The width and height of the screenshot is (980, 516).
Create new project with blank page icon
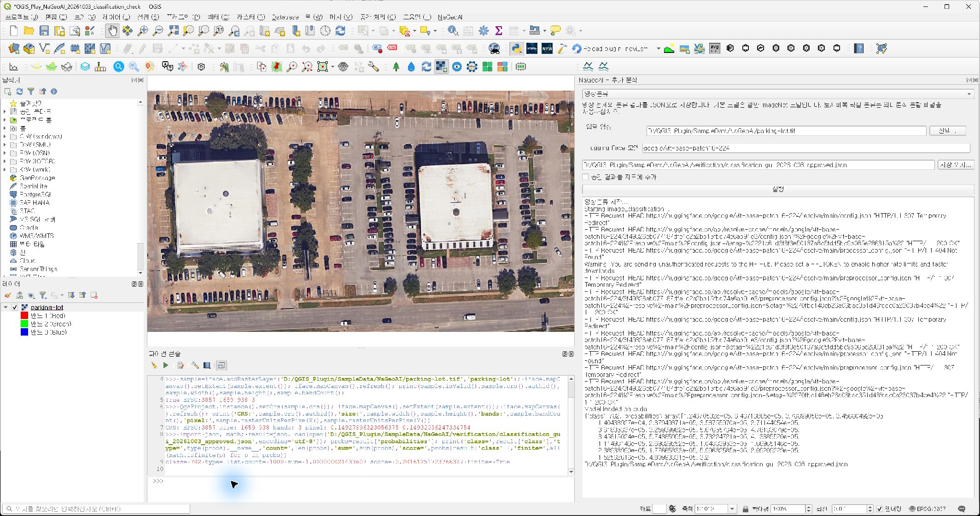pyautogui.click(x=14, y=31)
